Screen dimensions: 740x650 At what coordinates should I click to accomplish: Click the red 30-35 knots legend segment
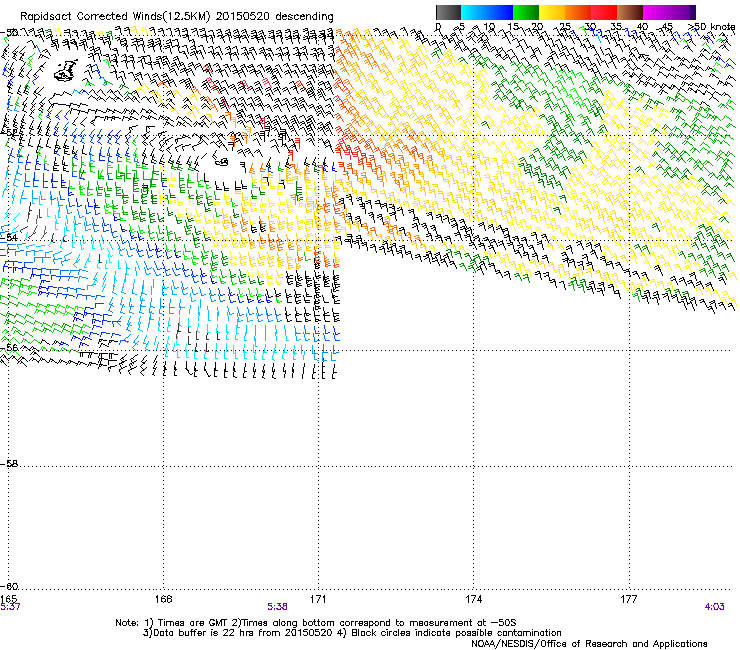(x=604, y=12)
